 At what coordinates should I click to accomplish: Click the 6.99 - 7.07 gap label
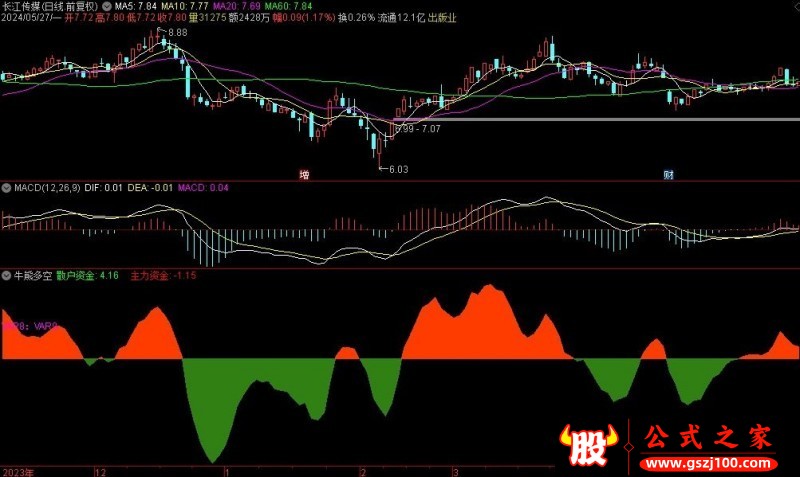click(418, 129)
